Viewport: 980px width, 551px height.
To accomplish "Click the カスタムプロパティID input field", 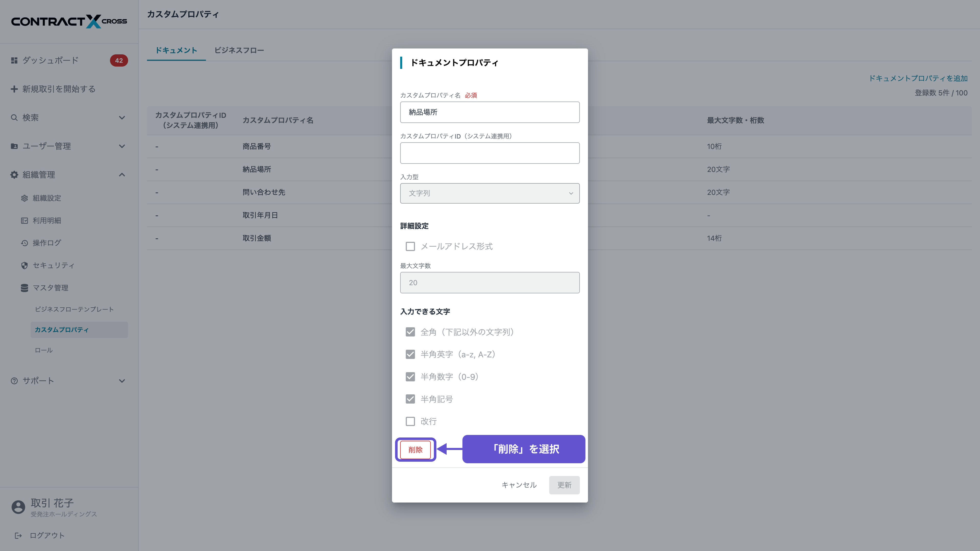I will coord(490,153).
